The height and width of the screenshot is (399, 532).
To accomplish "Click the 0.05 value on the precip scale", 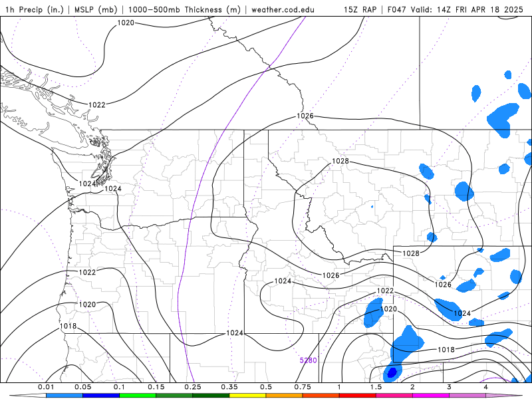I will tap(82, 387).
